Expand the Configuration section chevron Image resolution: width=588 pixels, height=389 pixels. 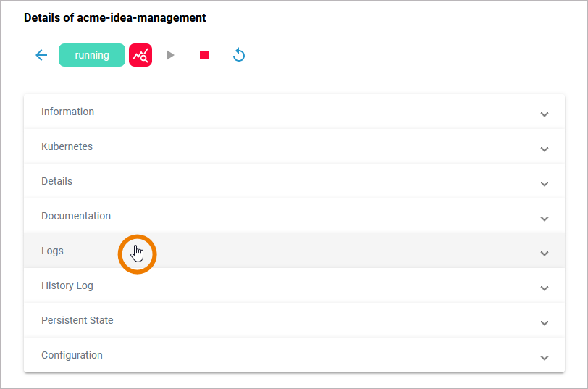[545, 358]
